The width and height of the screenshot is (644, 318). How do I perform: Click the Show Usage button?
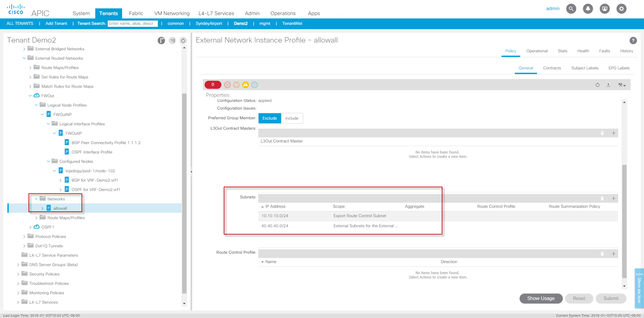pyautogui.click(x=541, y=299)
